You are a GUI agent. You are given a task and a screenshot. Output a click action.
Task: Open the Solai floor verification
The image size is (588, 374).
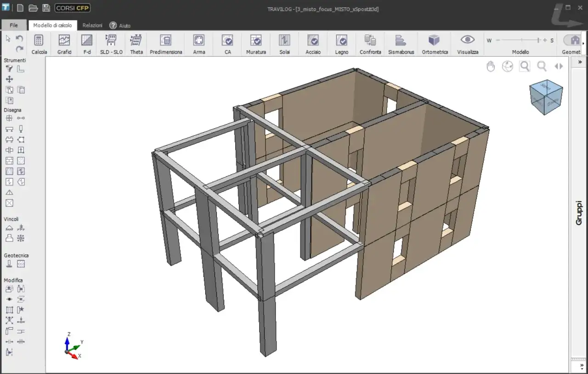coord(284,45)
